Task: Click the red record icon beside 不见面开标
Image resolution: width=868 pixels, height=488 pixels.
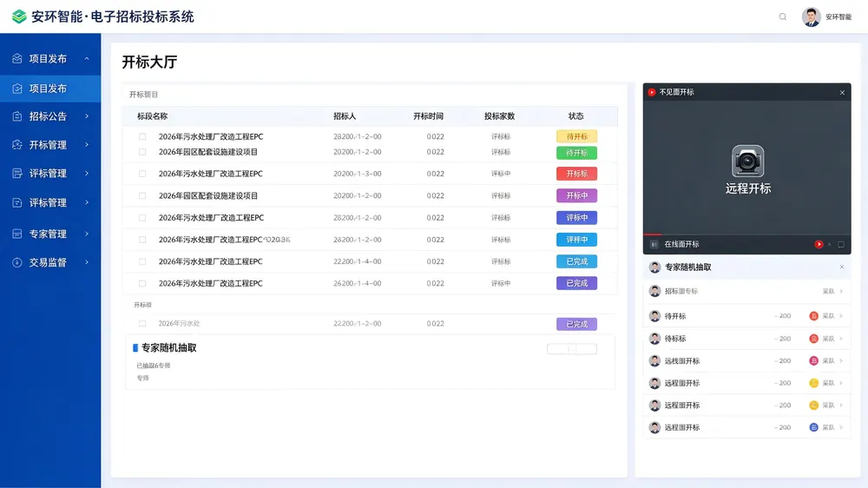Action: (x=652, y=93)
